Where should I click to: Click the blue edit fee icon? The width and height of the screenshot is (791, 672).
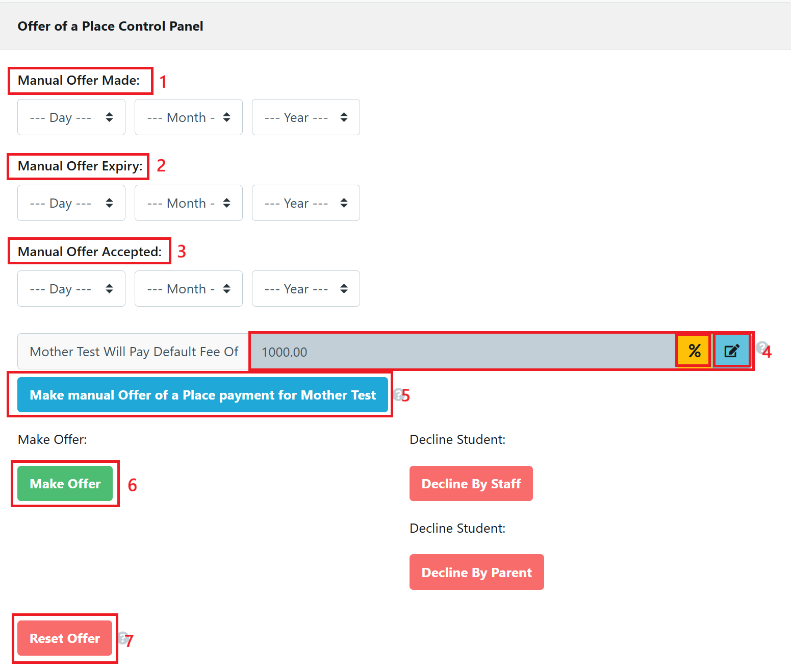[731, 351]
